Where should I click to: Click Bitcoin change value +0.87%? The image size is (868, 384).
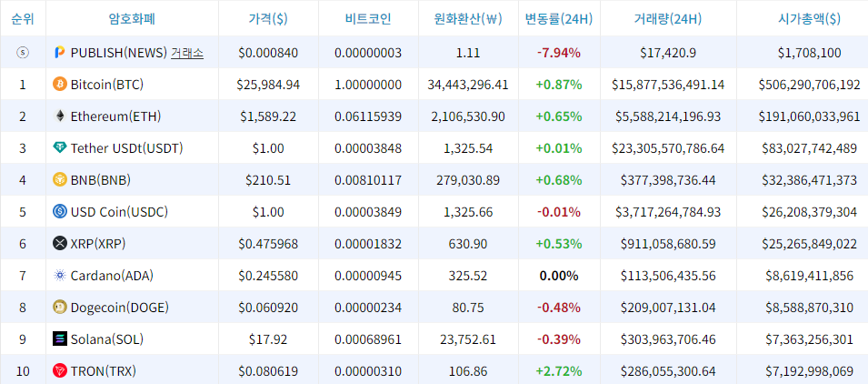click(x=559, y=85)
